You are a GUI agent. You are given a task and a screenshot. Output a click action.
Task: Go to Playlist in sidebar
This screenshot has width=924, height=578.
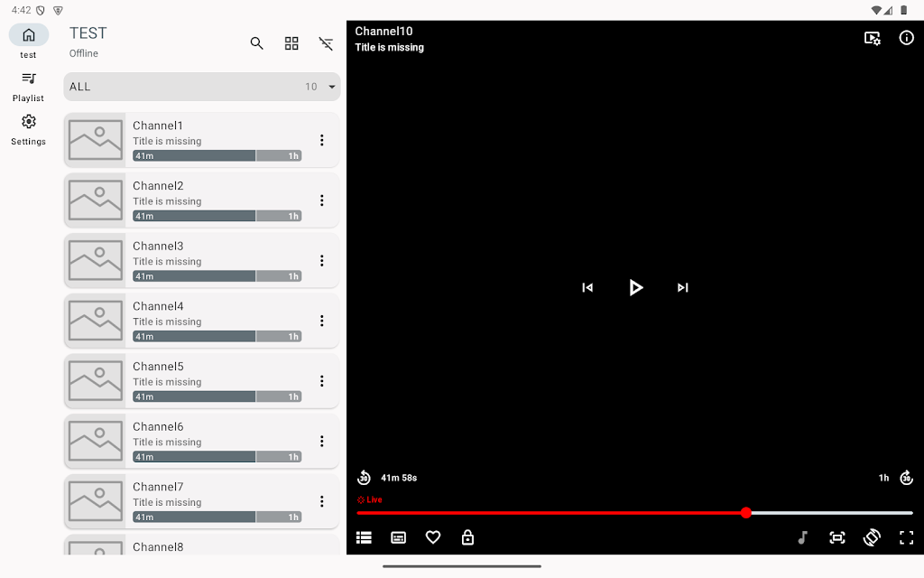pyautogui.click(x=28, y=86)
